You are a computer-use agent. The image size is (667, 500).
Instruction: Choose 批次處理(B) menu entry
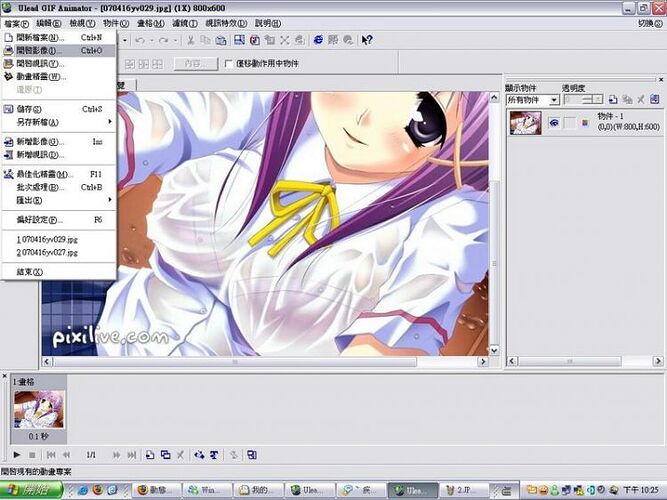[x=59, y=187]
